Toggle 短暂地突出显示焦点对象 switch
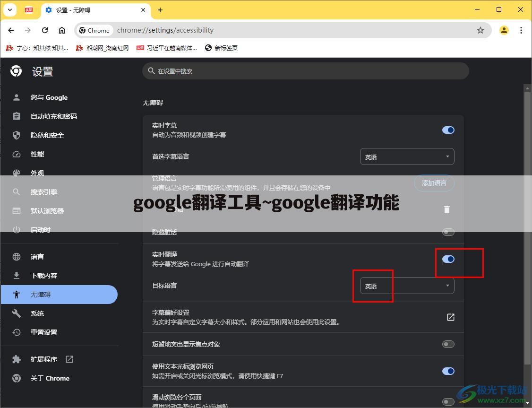Viewport: 532px width, 408px height. coord(448,344)
